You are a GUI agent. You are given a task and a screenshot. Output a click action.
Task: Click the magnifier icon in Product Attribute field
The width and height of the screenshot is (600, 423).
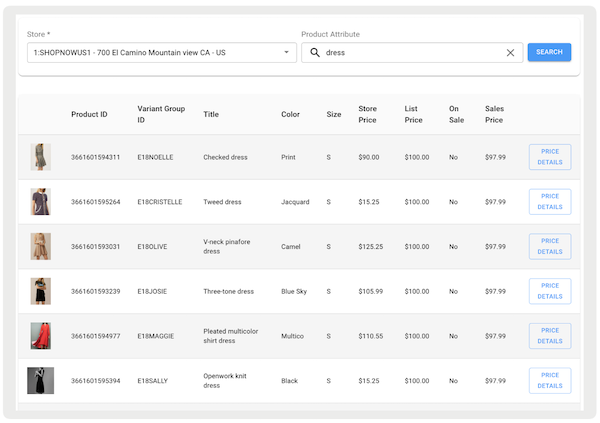tap(315, 52)
